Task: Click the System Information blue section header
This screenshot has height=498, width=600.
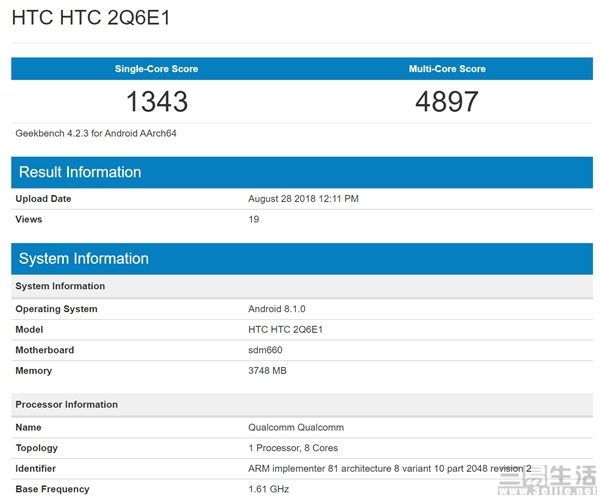Action: pyautogui.click(x=83, y=258)
